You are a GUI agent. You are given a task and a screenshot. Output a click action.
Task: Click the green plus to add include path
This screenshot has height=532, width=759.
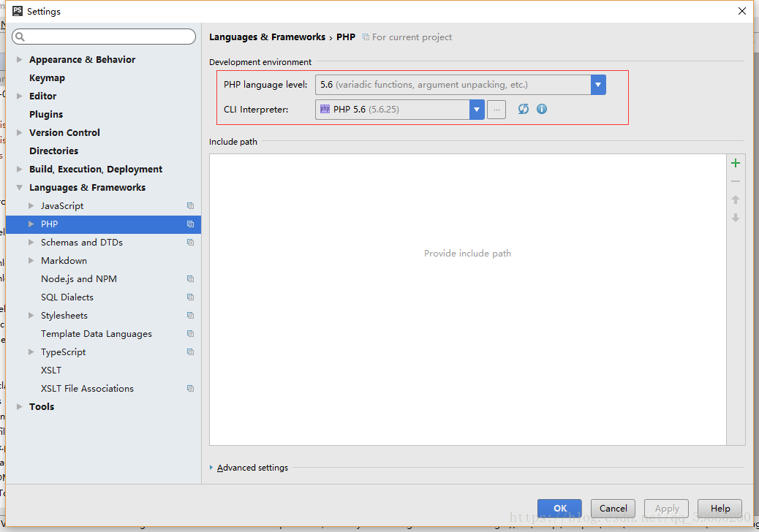(x=736, y=163)
